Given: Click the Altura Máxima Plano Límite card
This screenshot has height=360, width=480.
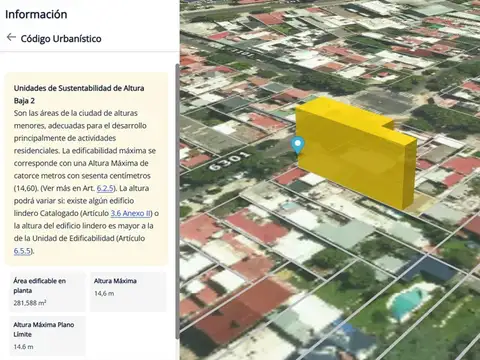Looking at the screenshot, I should [x=47, y=336].
